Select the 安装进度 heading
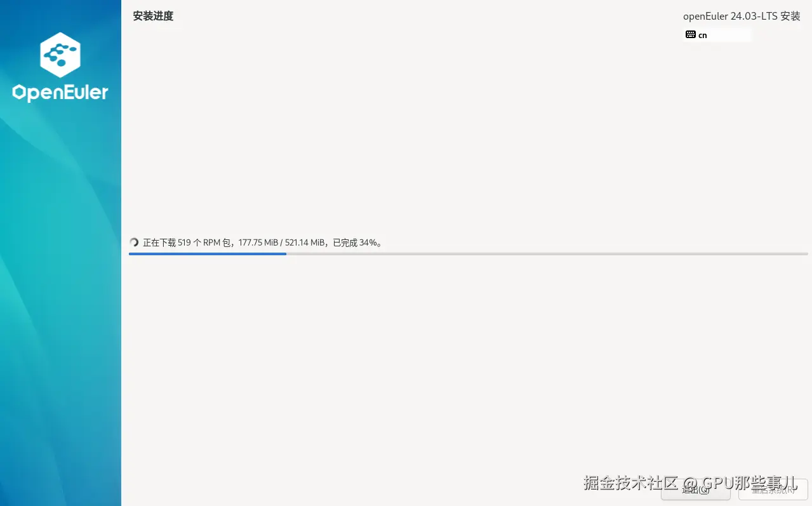812x506 pixels. 152,16
